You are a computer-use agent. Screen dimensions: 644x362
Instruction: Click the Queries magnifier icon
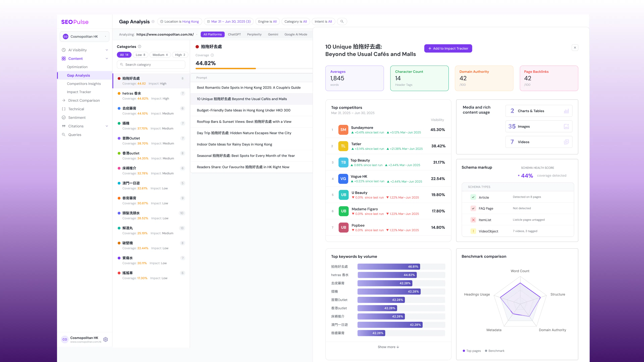64,135
